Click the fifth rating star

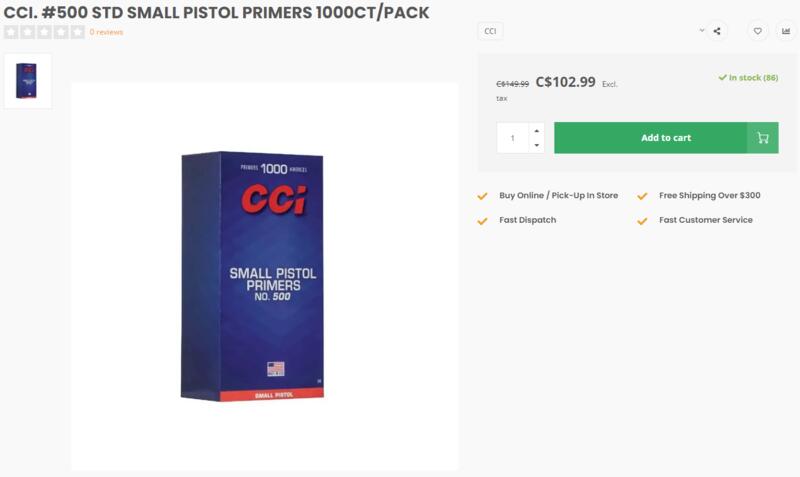pos(78,32)
